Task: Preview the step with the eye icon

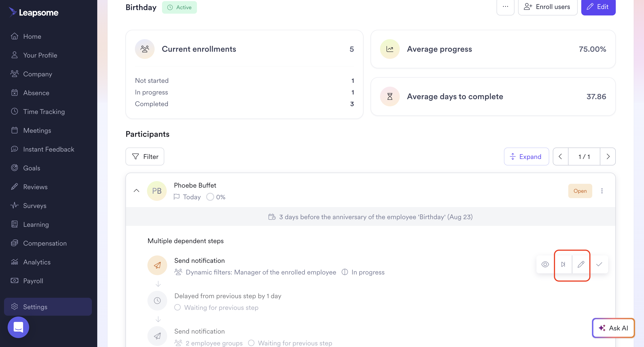Action: pyautogui.click(x=545, y=264)
